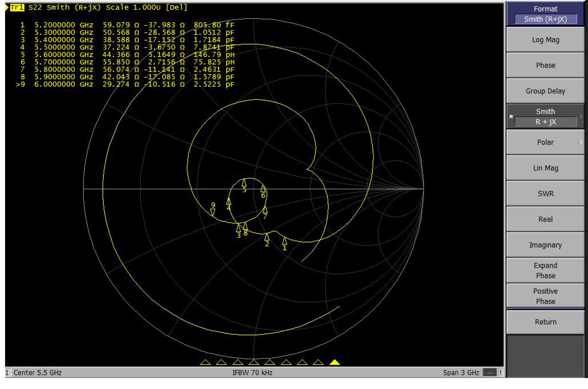Screen dimensions: 588x389
Task: Click the 146.79 pH inductance value
Action: pyautogui.click(x=214, y=55)
